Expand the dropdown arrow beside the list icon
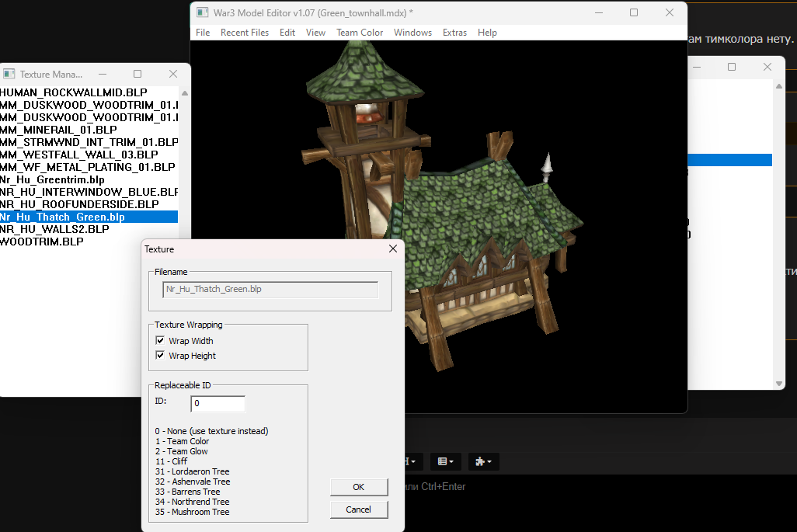797x532 pixels. point(451,462)
